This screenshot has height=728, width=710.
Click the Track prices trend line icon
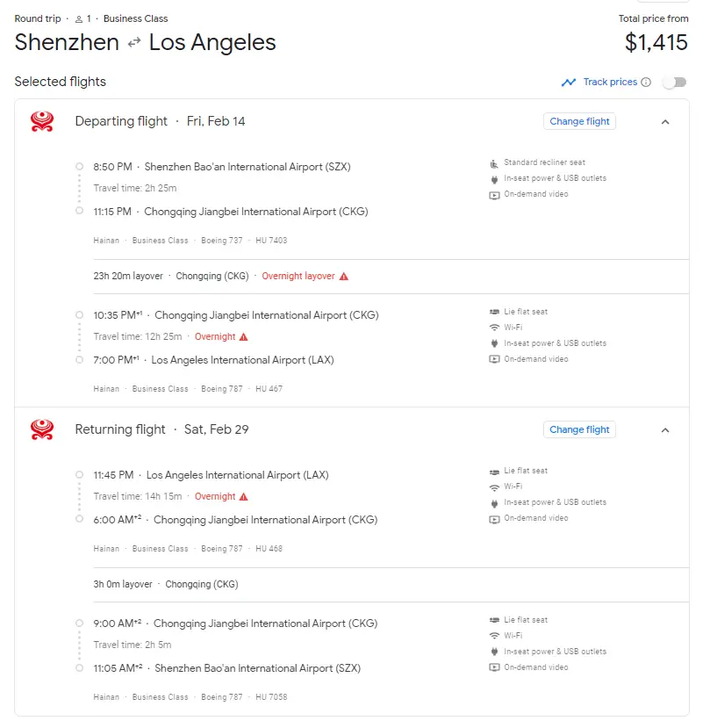(x=569, y=83)
